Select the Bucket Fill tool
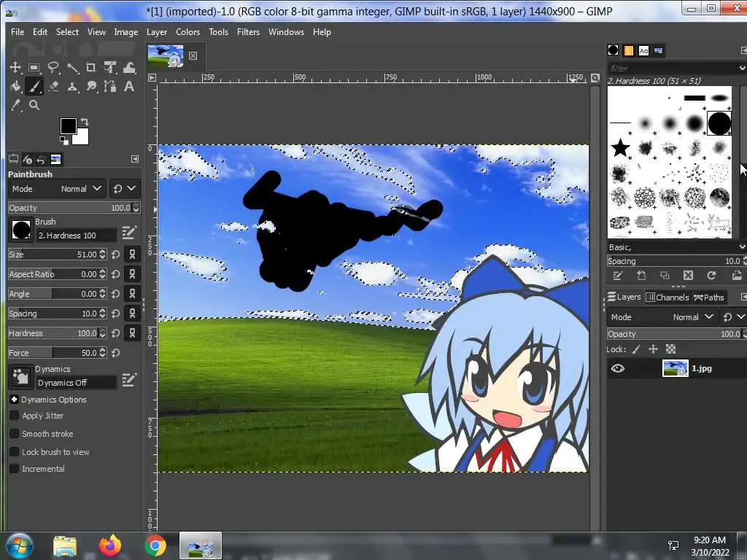Image resolution: width=747 pixels, height=560 pixels. [15, 87]
